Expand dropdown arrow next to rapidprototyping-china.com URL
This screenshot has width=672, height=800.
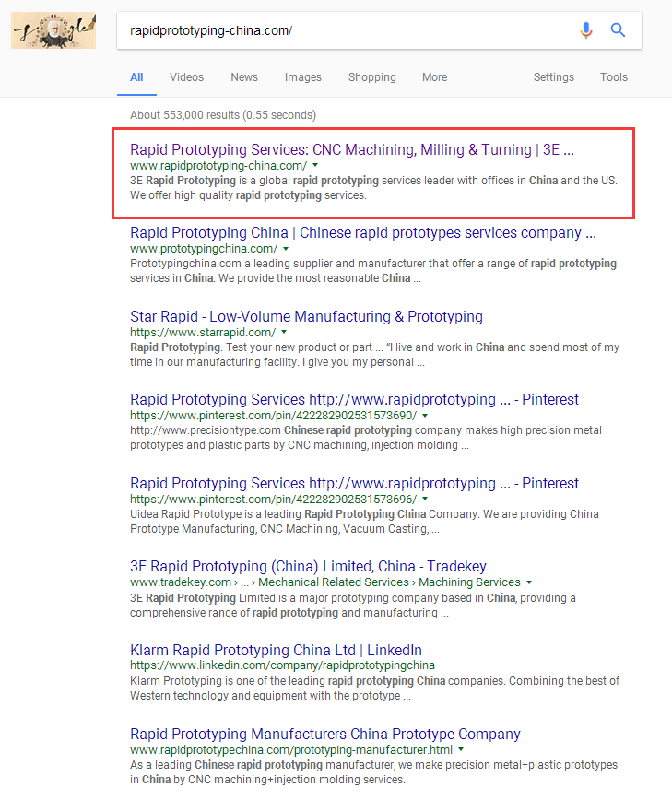(315, 165)
